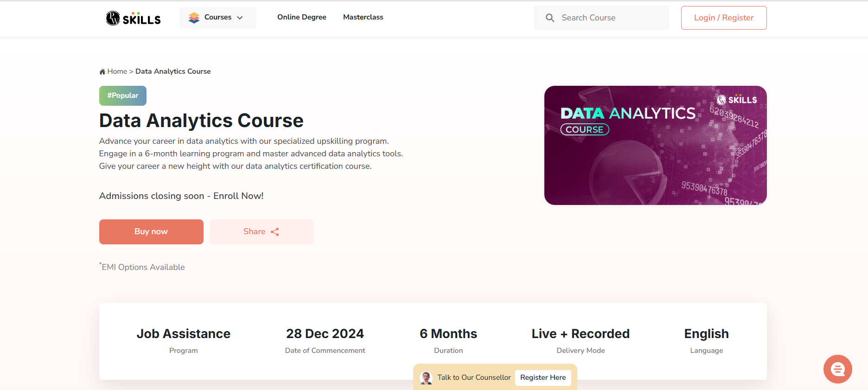
Task: Click the Delivery Mode label
Action: tap(581, 351)
